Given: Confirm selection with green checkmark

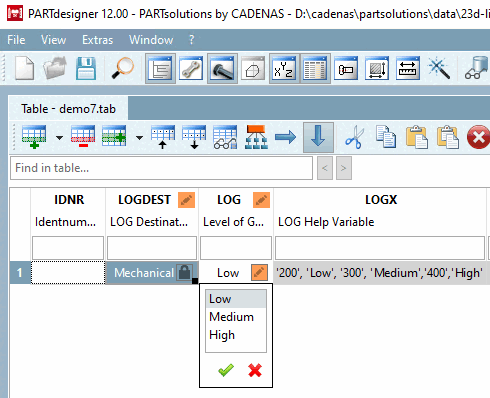Looking at the screenshot, I should (x=226, y=370).
